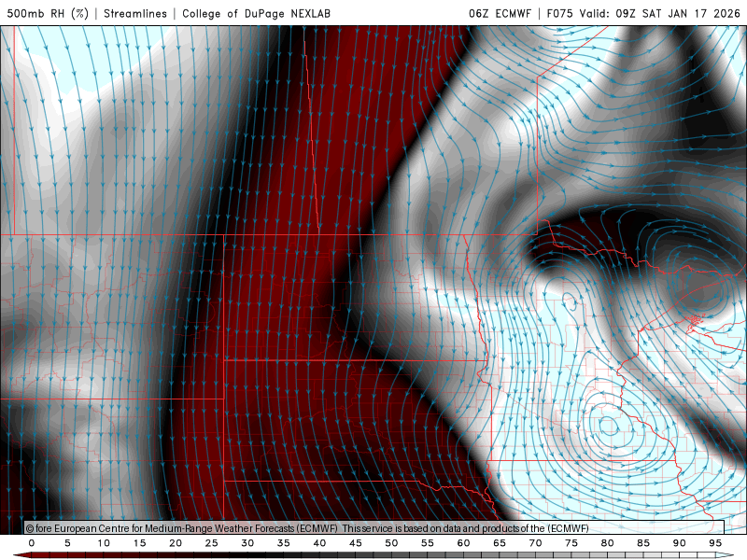Click the "35" colorbar scale label
The width and height of the screenshot is (747, 560).
point(284,543)
